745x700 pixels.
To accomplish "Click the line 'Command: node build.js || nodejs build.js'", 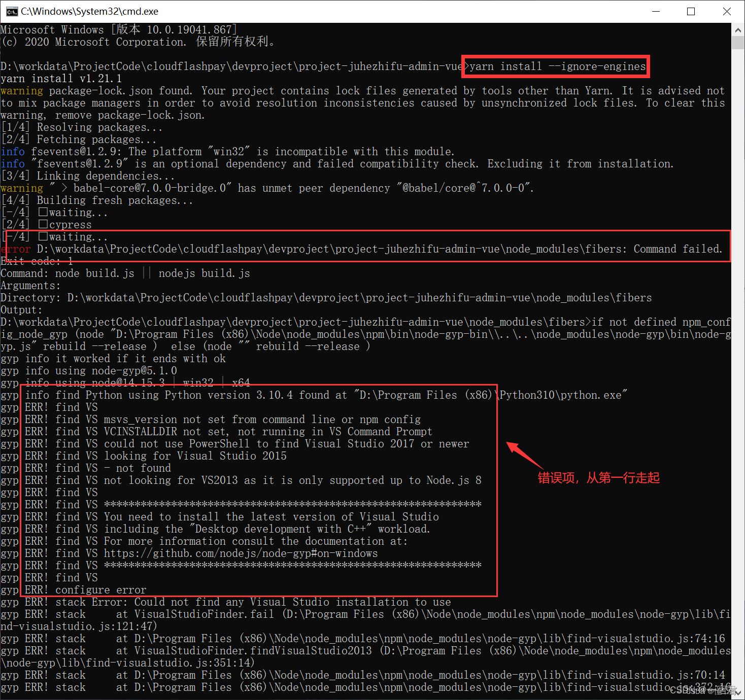I will tap(125, 273).
